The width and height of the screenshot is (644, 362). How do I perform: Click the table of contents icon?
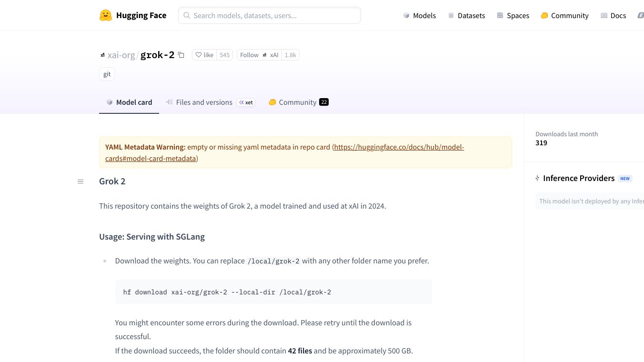[x=80, y=181]
